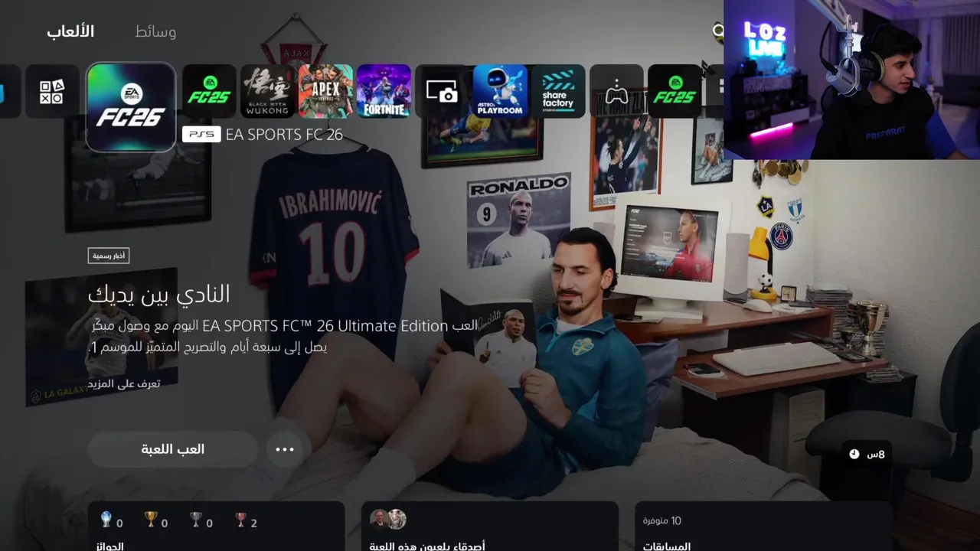Open the Media Gallery camera tile
Image resolution: width=980 pixels, height=551 pixels.
point(442,91)
